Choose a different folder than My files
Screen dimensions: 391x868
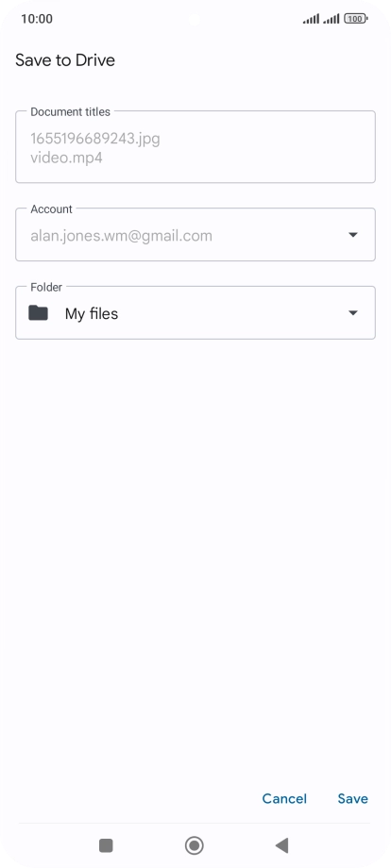tap(195, 313)
